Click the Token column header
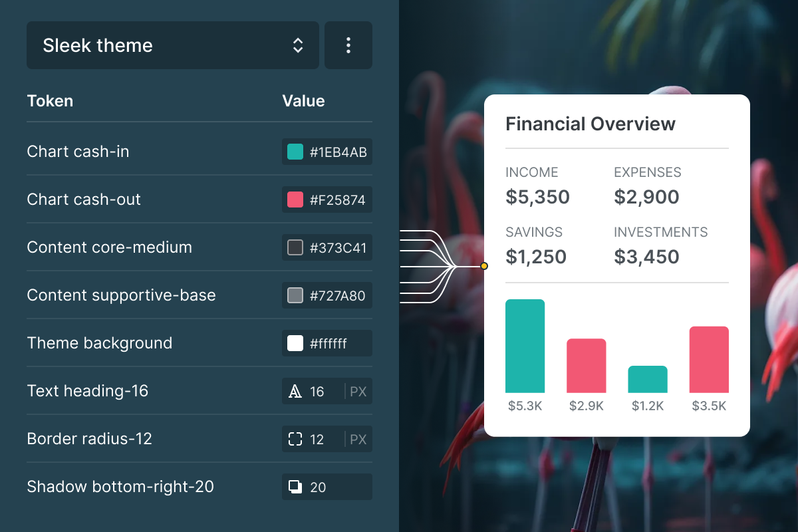This screenshot has width=798, height=532. pyautogui.click(x=50, y=101)
